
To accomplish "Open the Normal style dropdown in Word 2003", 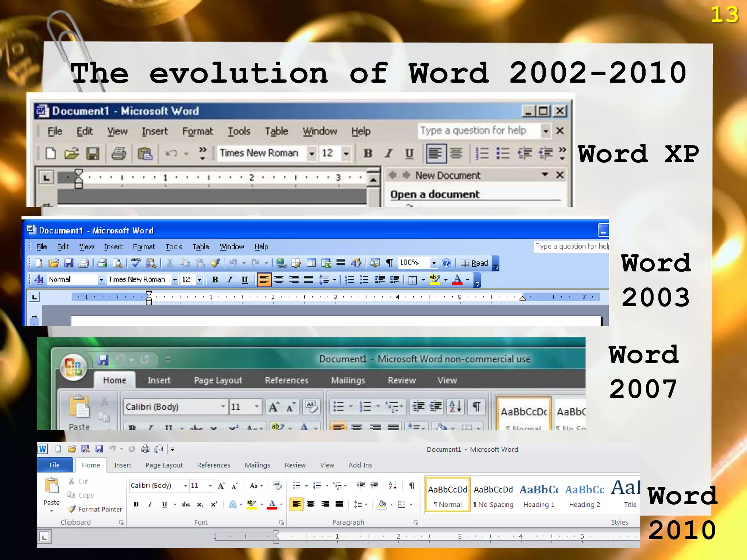I will 101,280.
